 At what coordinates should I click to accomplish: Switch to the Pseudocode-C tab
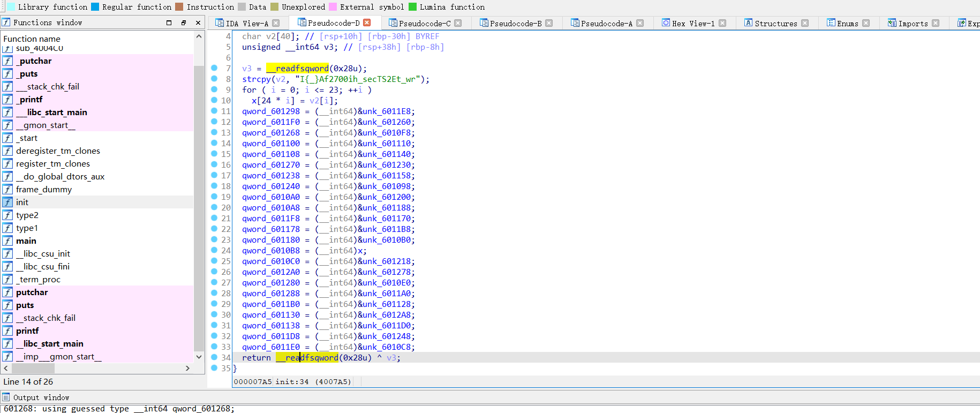tap(425, 23)
